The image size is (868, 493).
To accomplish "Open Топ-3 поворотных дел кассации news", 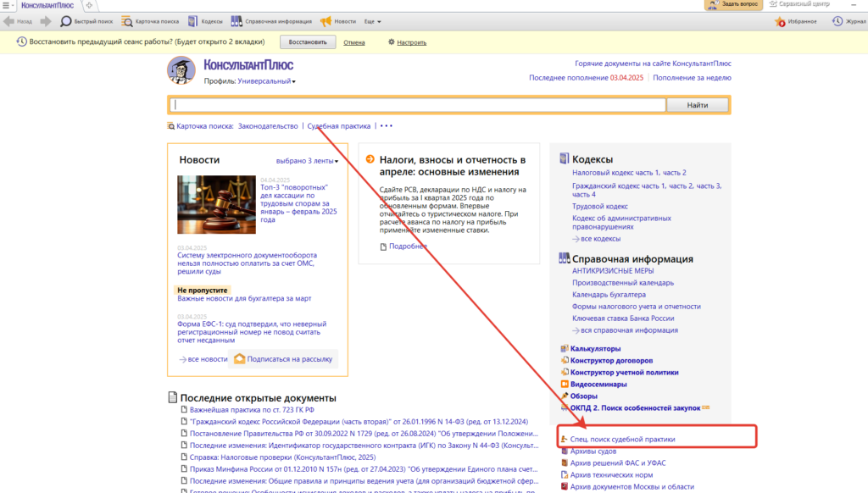I will tap(298, 203).
